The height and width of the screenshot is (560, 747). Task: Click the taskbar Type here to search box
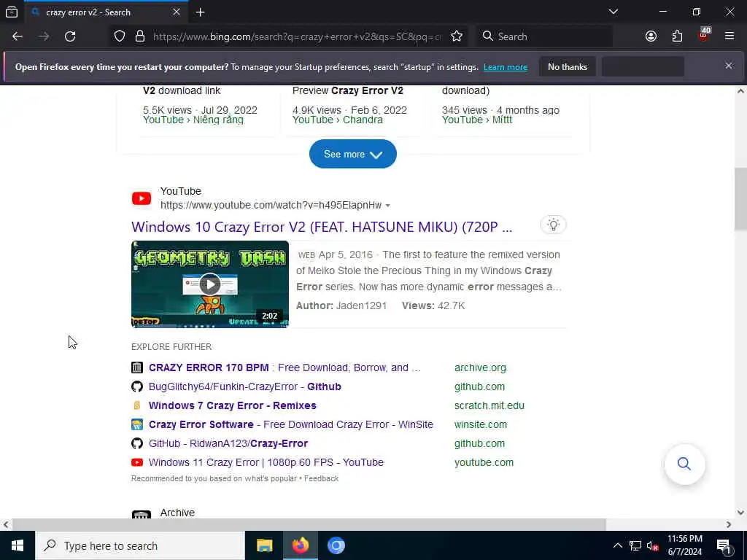point(140,545)
